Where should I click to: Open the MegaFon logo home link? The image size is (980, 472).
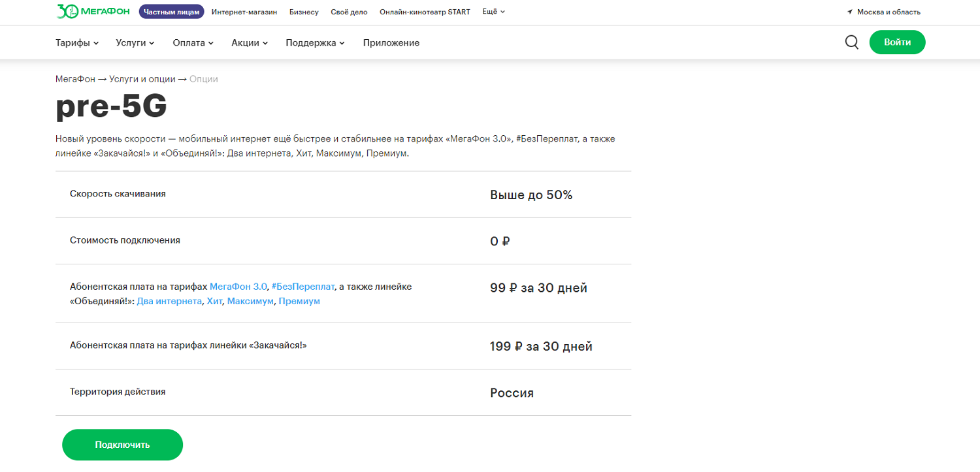93,11
